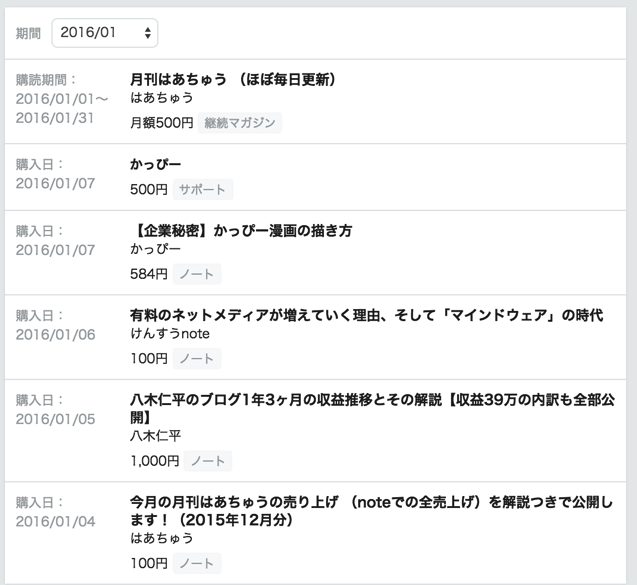Open 八木仁平のブログ1年3ヶ月の収益推移 note
637x585 pixels.
click(373, 409)
